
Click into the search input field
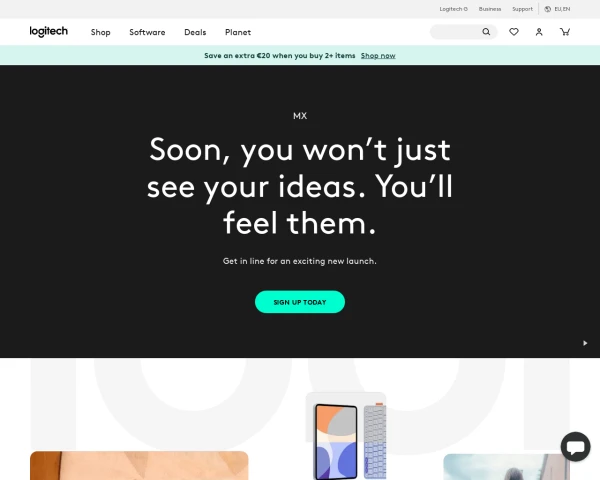(x=456, y=32)
